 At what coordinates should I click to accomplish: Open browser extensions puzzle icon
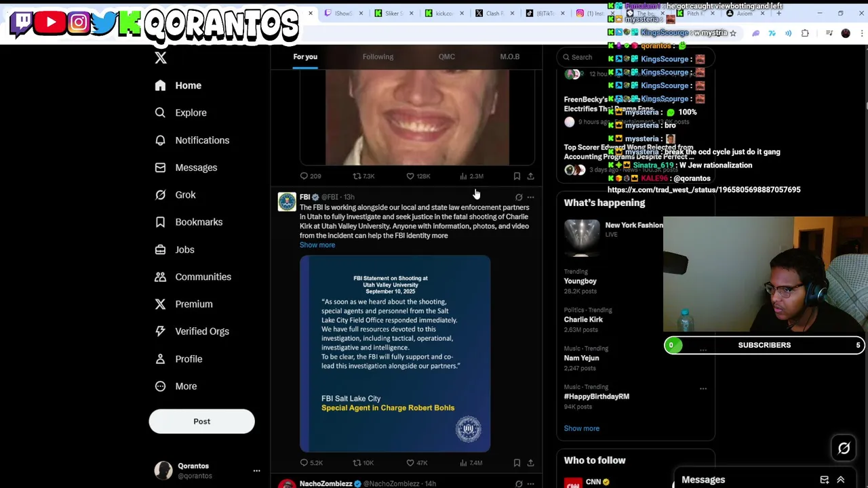[x=805, y=33]
